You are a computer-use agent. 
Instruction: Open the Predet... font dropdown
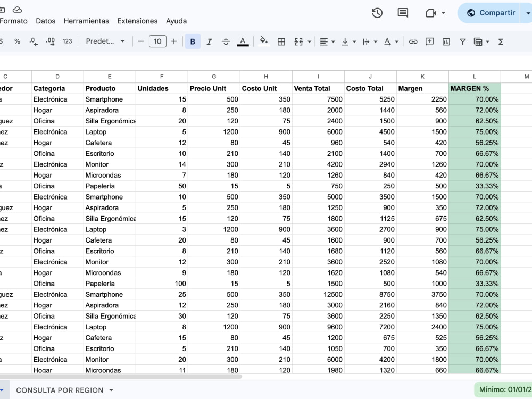coord(105,41)
